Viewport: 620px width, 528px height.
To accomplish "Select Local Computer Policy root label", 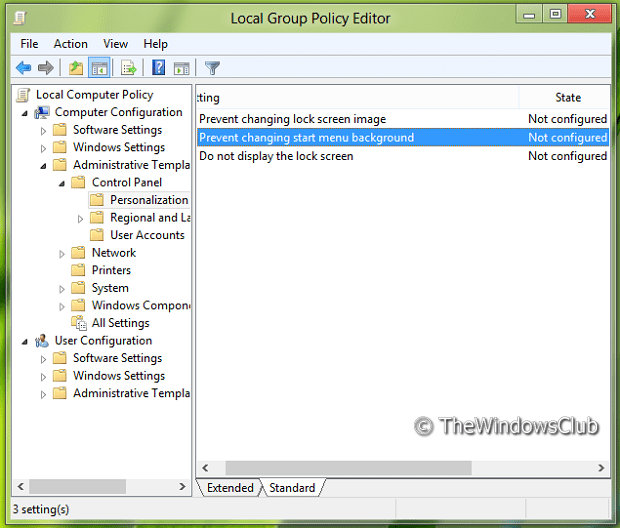I will point(95,95).
